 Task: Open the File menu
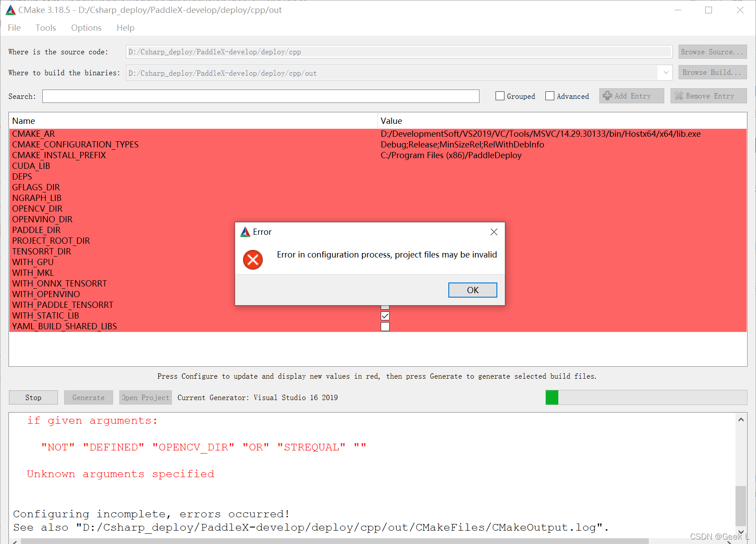(x=14, y=28)
